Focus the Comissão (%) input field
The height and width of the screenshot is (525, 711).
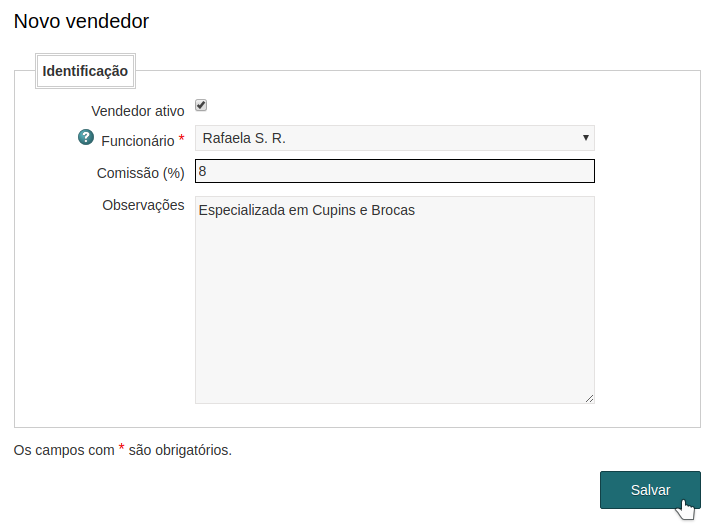tap(394, 171)
